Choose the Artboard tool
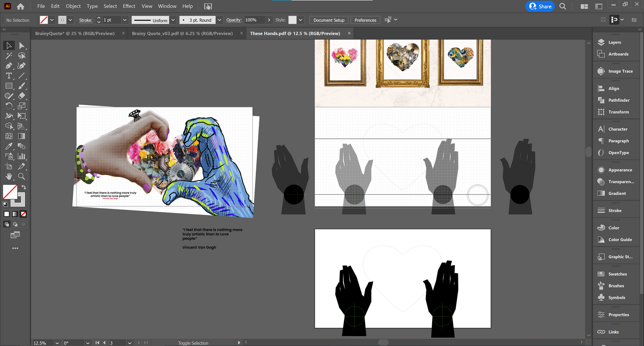 pyautogui.click(x=8, y=166)
